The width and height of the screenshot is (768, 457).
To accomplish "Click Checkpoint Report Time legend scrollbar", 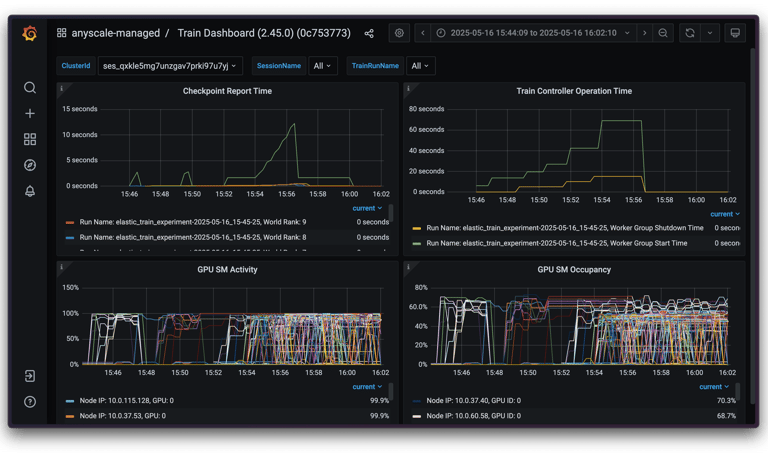I will tap(391, 214).
